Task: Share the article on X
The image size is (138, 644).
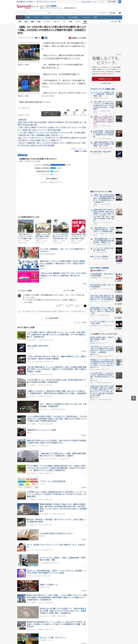Action: click(43, 38)
